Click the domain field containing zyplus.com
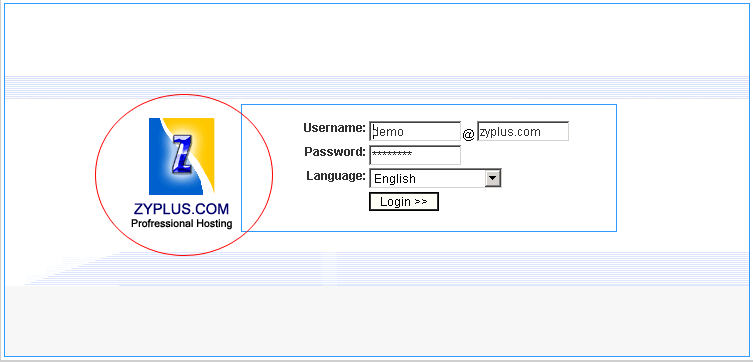Viewport: 753px width, 362px height. click(x=523, y=132)
